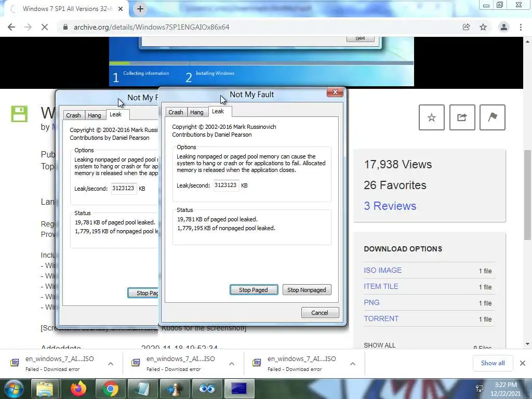Click Show all downloads button

[x=493, y=363]
